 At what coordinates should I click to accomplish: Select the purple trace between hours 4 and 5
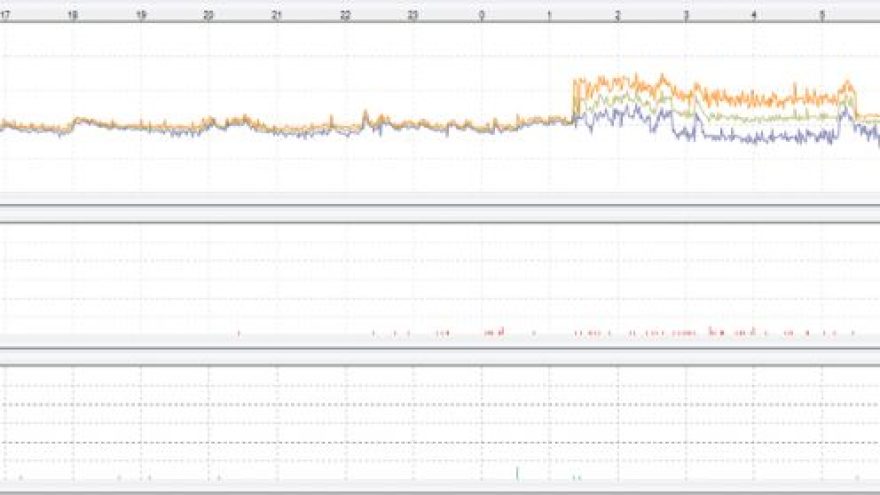tap(790, 137)
